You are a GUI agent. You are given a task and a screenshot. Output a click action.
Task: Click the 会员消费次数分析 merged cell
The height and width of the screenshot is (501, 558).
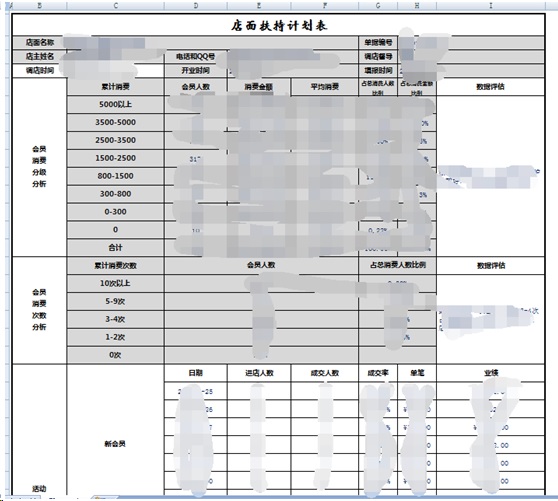(39, 310)
